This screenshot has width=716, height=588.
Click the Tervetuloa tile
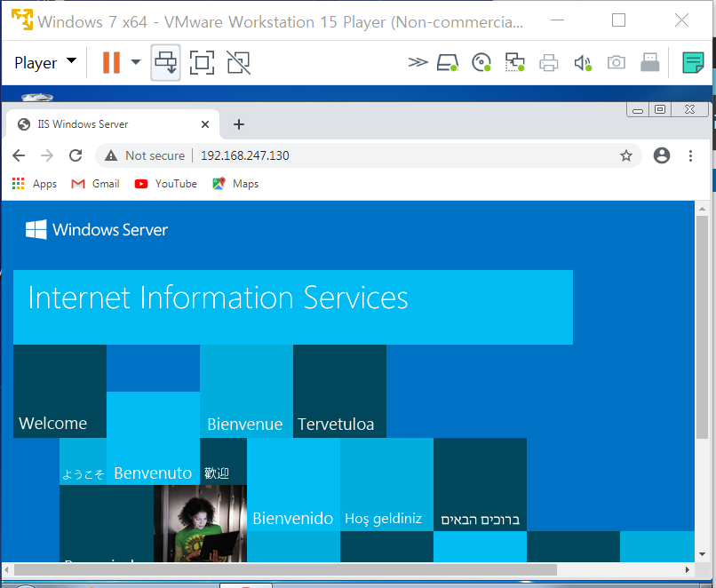339,391
